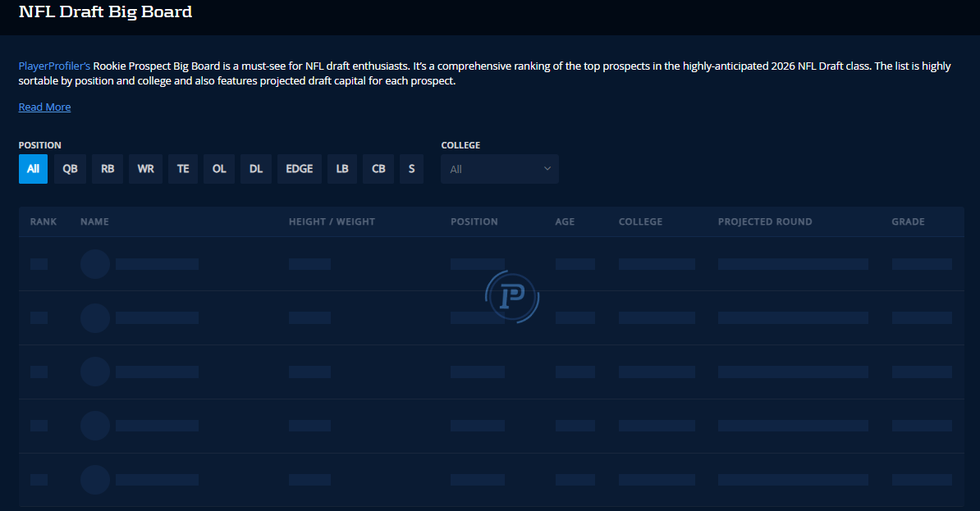
Task: Follow the PlayerProfiler's link
Action: [54, 66]
